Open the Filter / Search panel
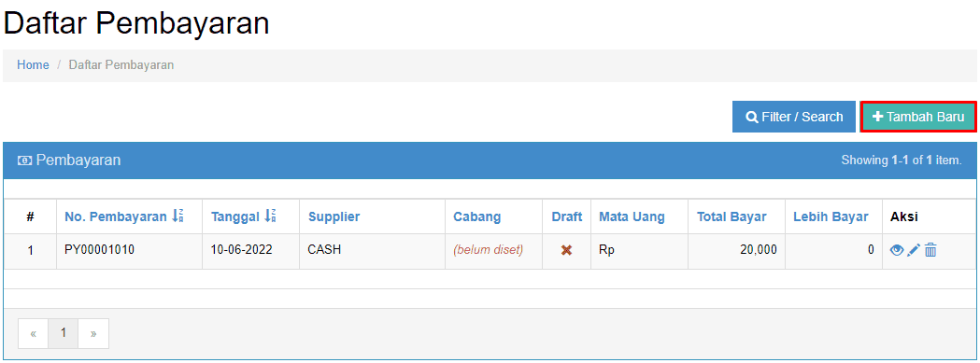Screen dimensions: 980x363 pos(794,117)
